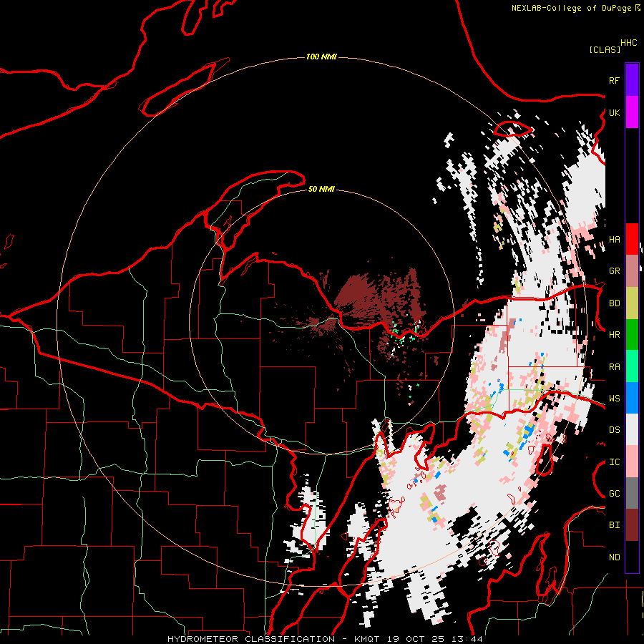
Task: Click the DS legend label
Action: coord(614,430)
